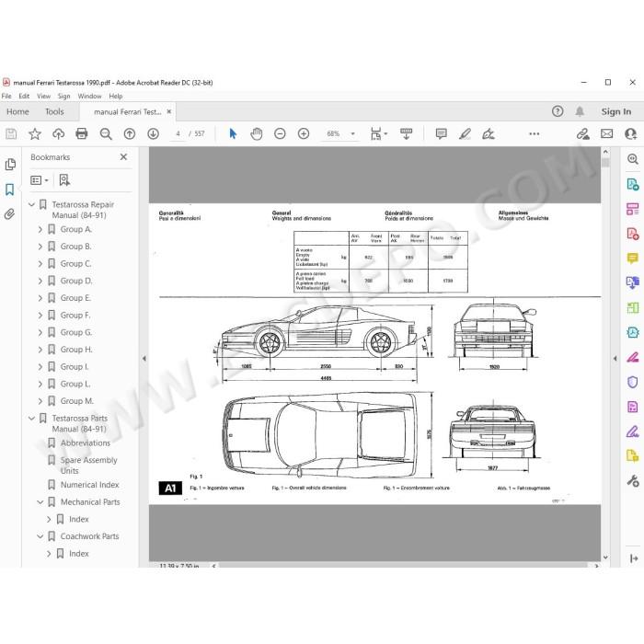Image resolution: width=644 pixels, height=644 pixels.
Task: Click the Sign In button
Action: point(616,111)
